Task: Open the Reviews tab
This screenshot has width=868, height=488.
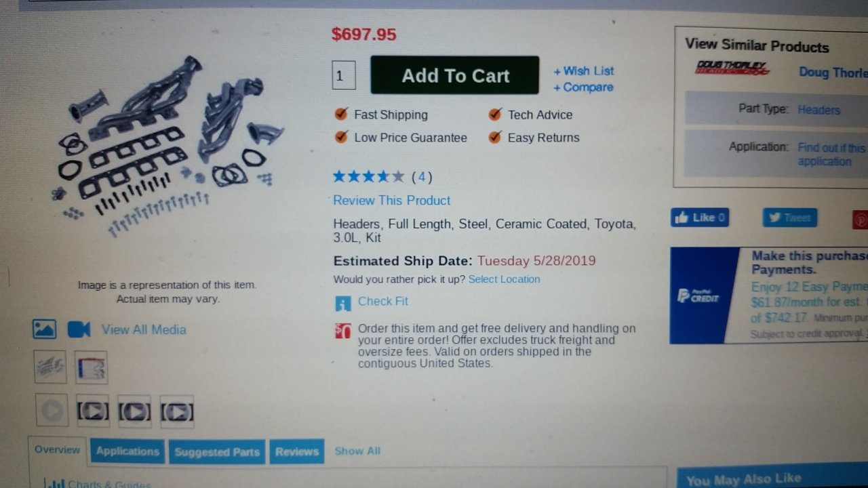Action: (297, 451)
